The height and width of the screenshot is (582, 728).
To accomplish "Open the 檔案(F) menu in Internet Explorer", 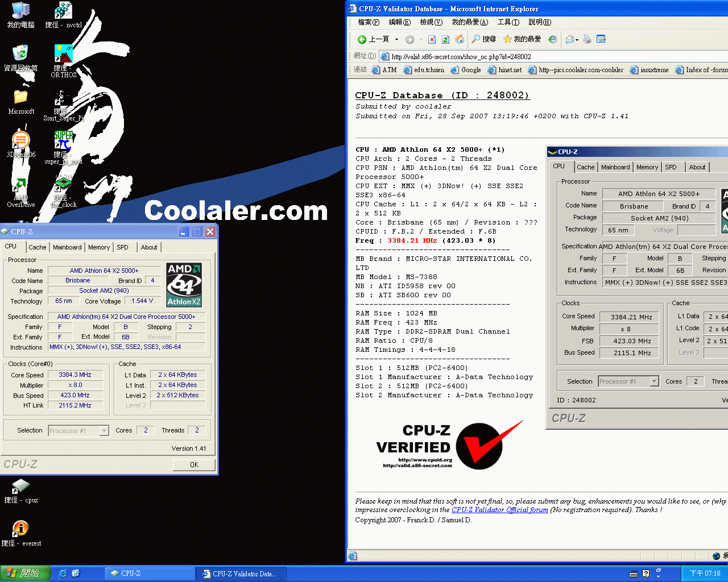I will [x=369, y=22].
